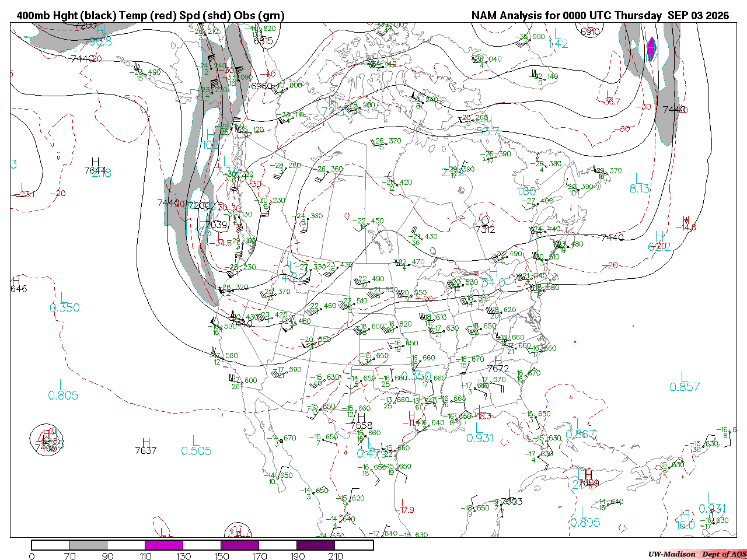Click the NAM Analysis date header text
This screenshot has width=747, height=560.
(x=600, y=16)
